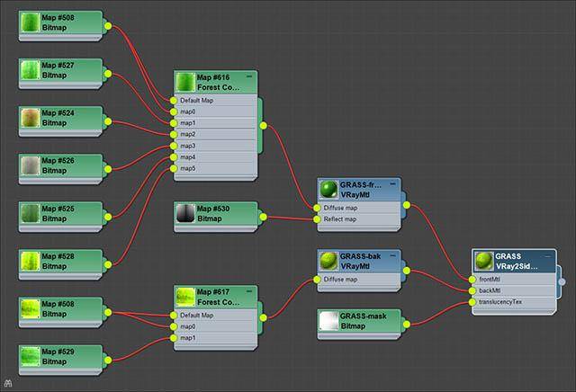Select the map3 slot on Map #616

[x=214, y=146]
